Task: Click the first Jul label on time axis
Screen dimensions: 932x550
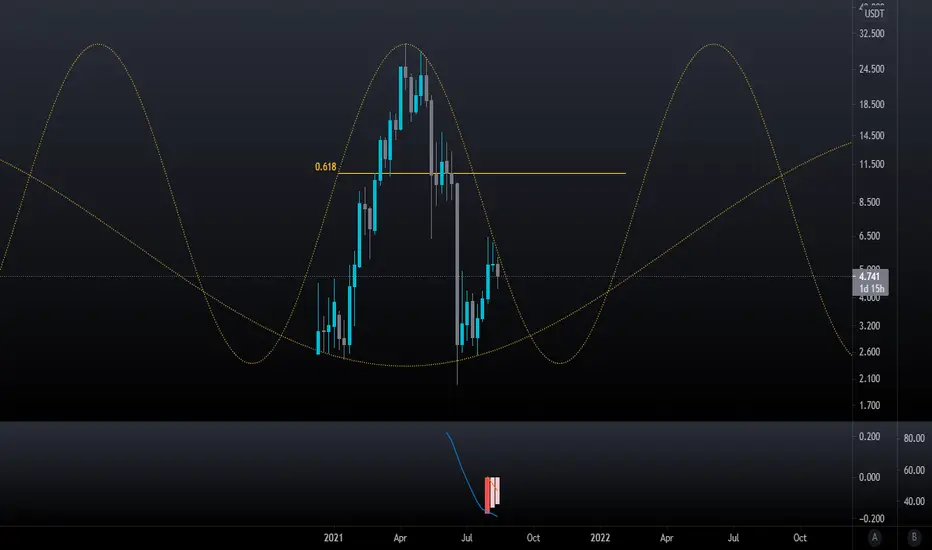Action: (x=467, y=538)
